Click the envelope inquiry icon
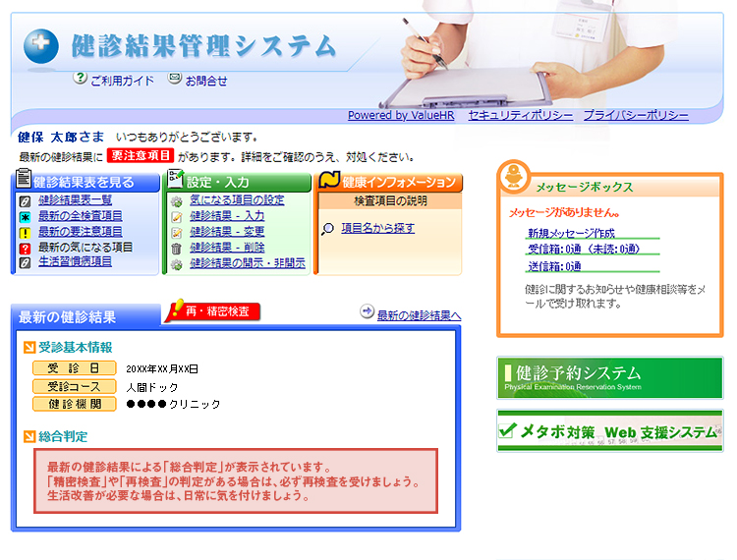The height and width of the screenshot is (560, 737). (175, 78)
